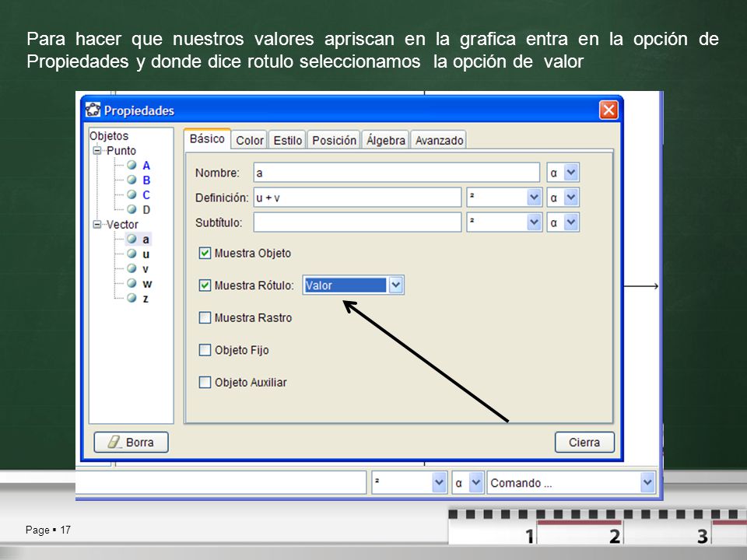Select point C in the object tree
This screenshot has width=747, height=560.
[x=146, y=194]
